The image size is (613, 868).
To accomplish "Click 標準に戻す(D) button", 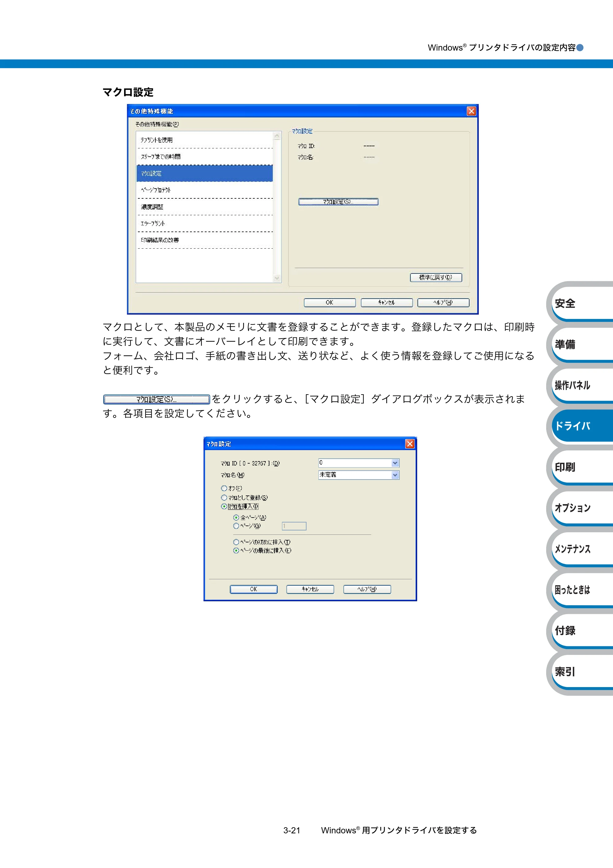I will point(436,277).
